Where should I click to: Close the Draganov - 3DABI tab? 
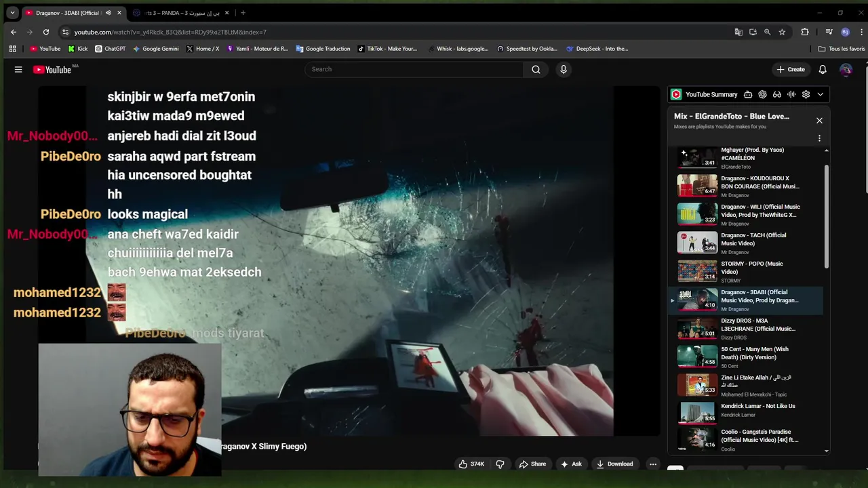pyautogui.click(x=119, y=13)
